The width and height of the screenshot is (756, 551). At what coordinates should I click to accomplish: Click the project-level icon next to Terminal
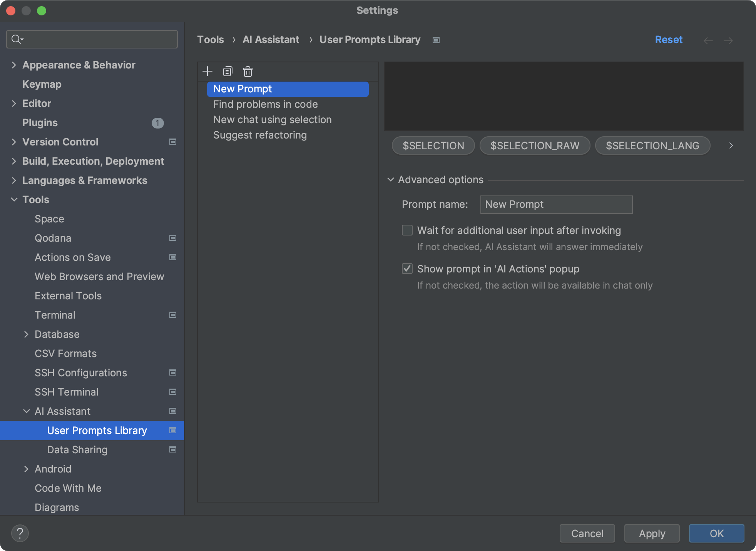coord(173,315)
